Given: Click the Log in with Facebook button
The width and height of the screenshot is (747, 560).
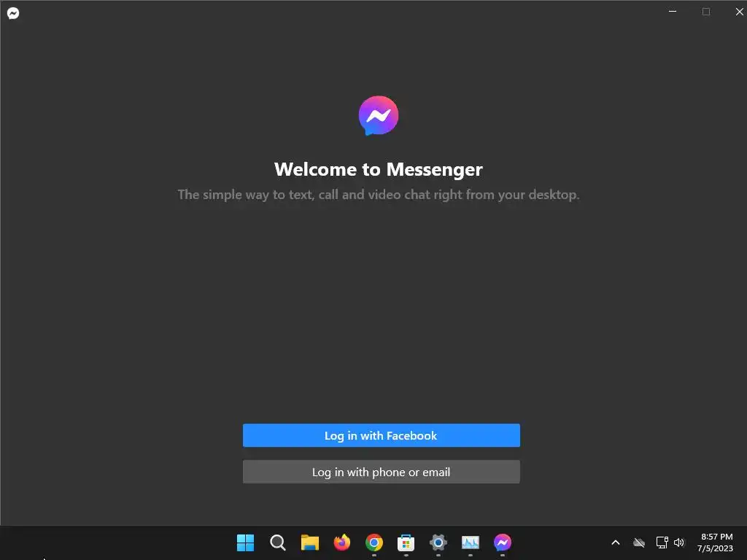Looking at the screenshot, I should point(381,435).
